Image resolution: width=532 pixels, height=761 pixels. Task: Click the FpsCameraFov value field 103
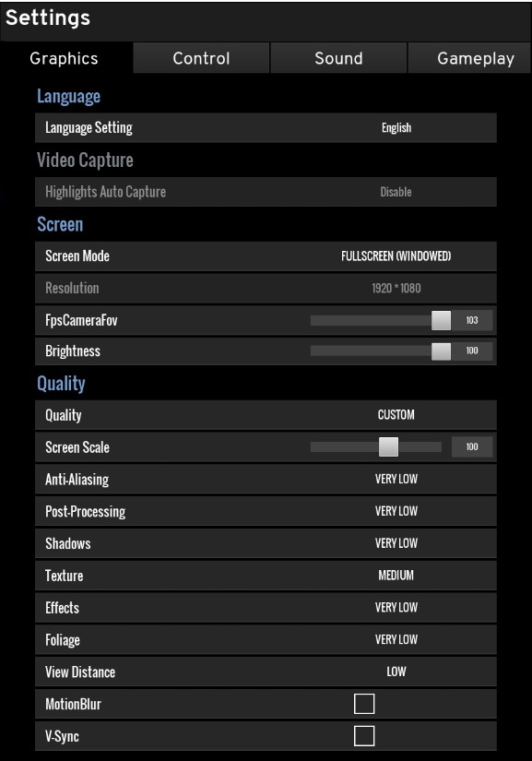(472, 320)
